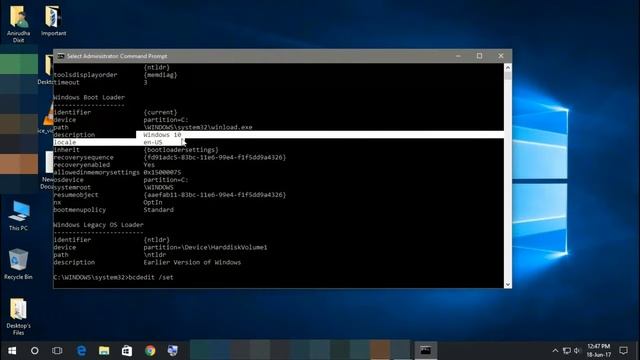Click the 'Windows Legacy OS Loader' heading

coord(98,224)
